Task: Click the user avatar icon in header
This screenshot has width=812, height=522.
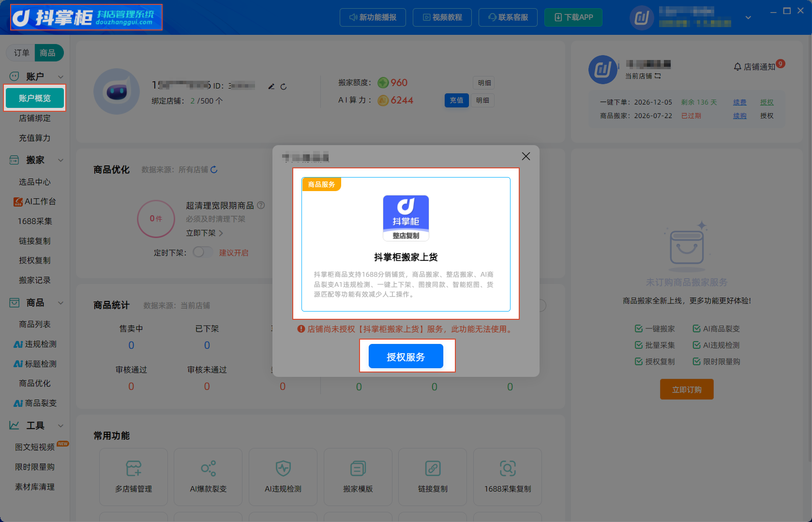Action: (x=642, y=18)
